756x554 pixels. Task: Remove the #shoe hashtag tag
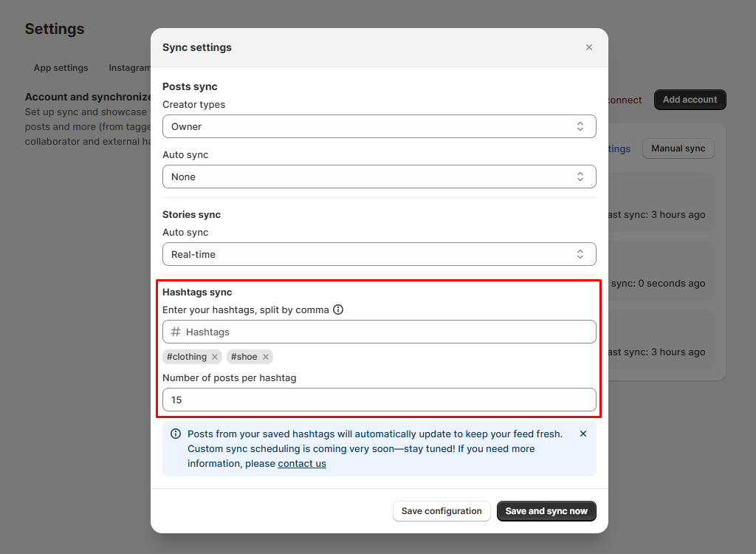coord(266,357)
